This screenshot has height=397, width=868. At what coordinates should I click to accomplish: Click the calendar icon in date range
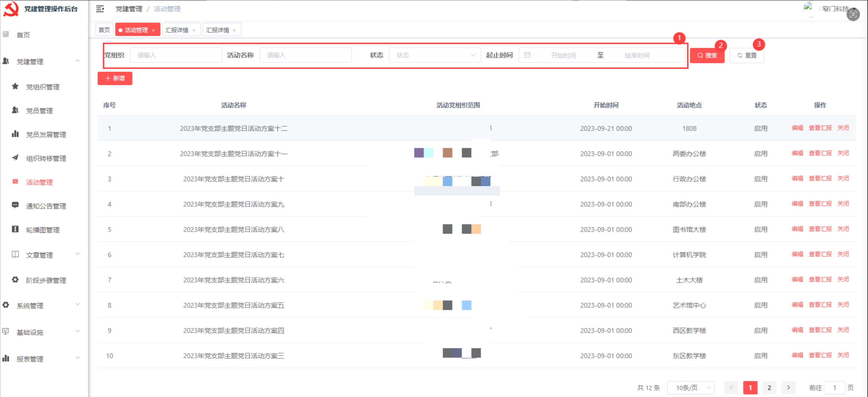[527, 55]
